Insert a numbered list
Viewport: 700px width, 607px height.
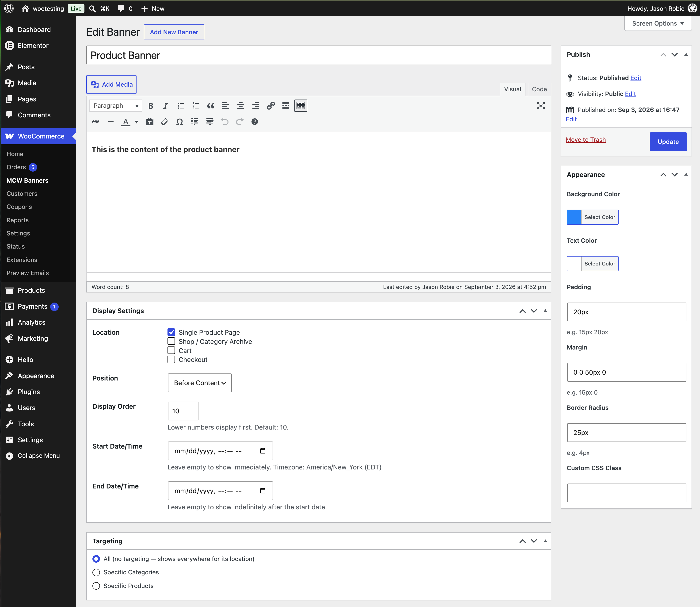pyautogui.click(x=196, y=106)
